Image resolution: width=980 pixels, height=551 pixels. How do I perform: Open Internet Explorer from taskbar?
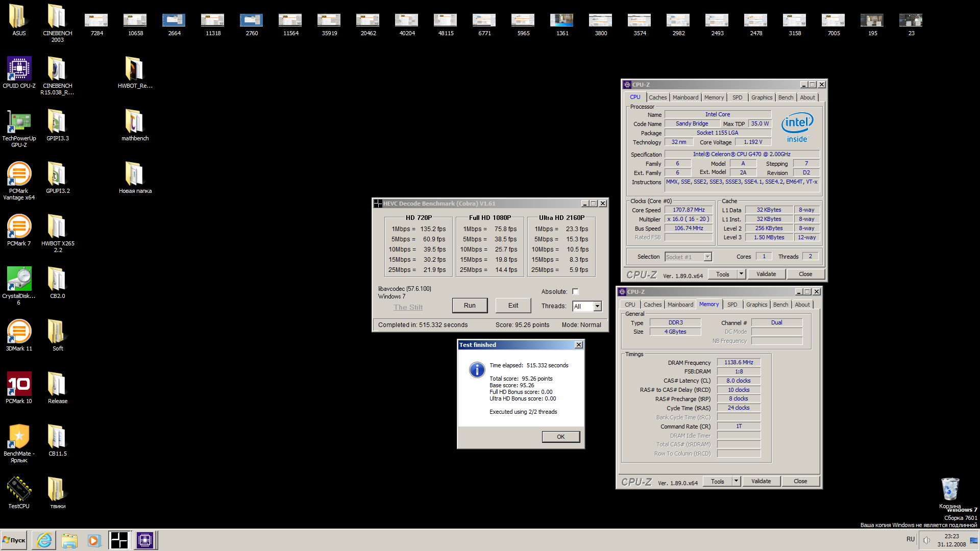[44, 540]
